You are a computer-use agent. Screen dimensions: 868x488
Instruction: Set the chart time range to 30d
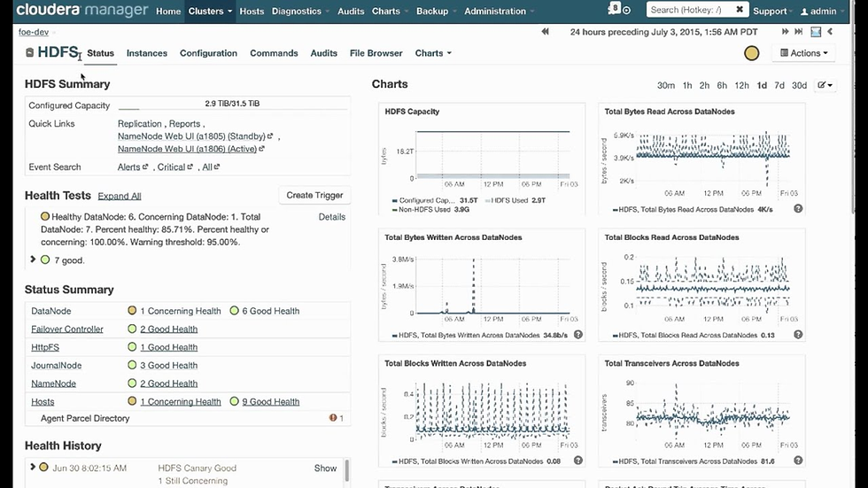click(799, 85)
